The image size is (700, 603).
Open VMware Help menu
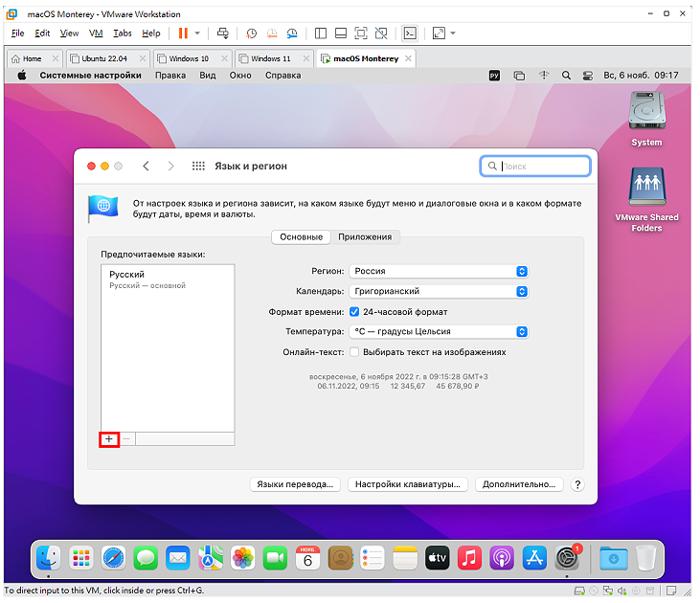[x=151, y=33]
